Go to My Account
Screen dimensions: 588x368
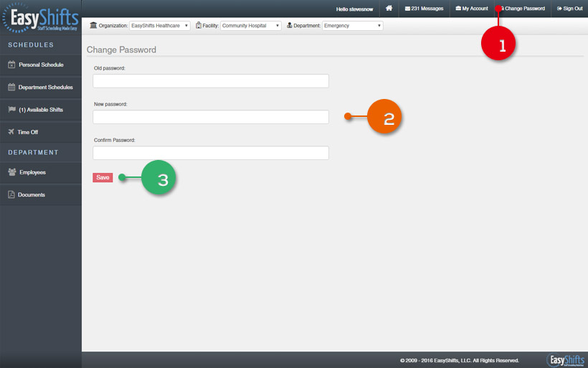(x=472, y=9)
